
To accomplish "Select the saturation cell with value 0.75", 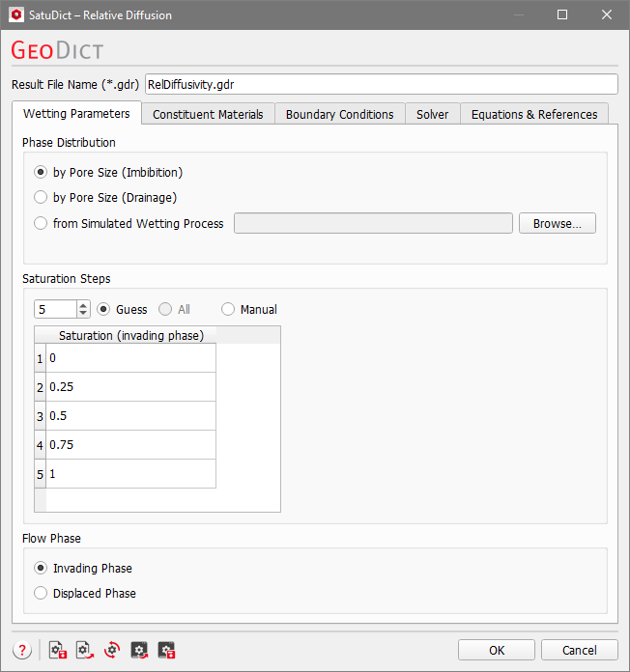I will 130,445.
